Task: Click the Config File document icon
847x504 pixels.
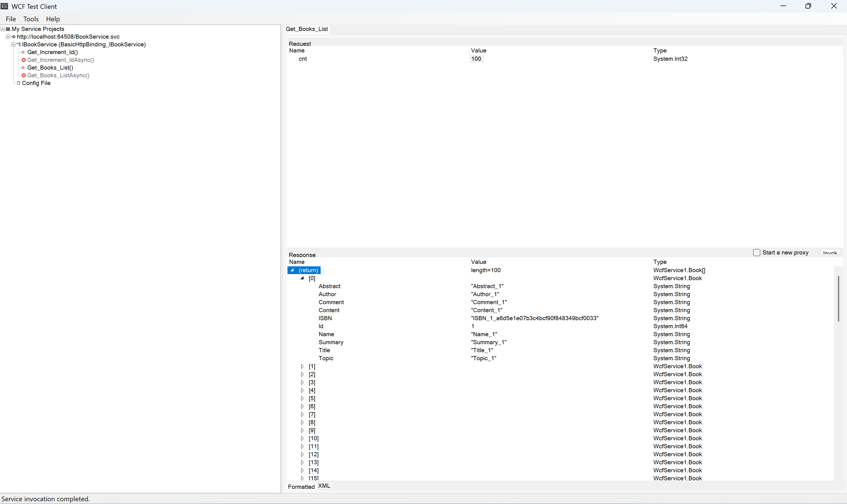Action: [18, 83]
